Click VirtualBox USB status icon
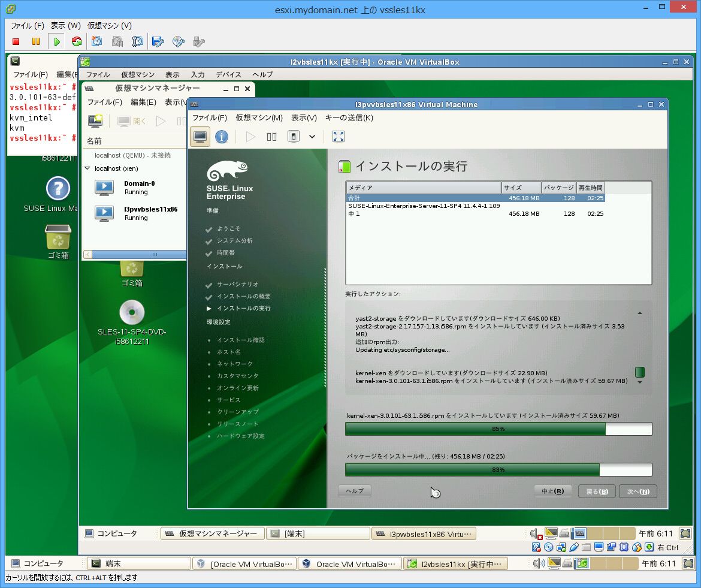This screenshot has height=588, width=701. (574, 547)
